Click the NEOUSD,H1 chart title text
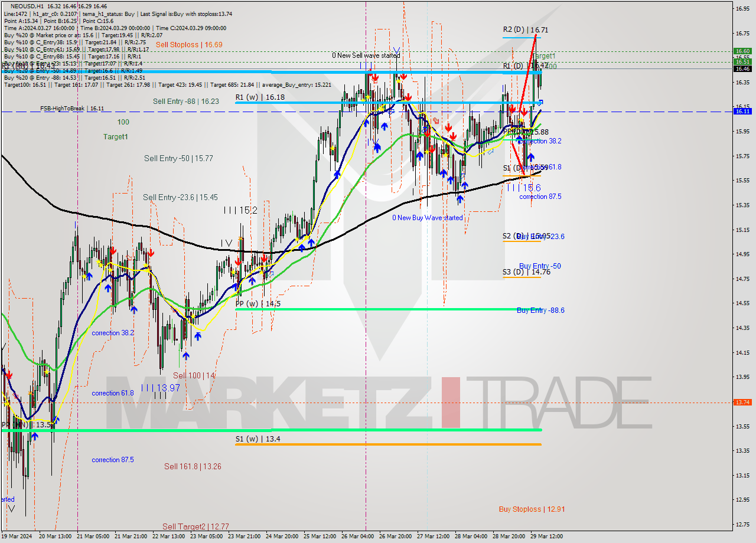This screenshot has height=543, width=756. point(27,5)
